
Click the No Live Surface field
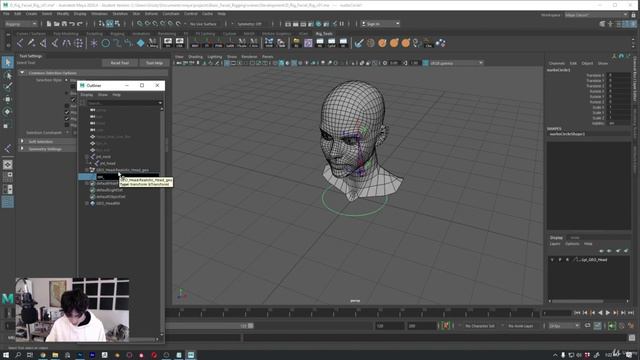(x=203, y=24)
